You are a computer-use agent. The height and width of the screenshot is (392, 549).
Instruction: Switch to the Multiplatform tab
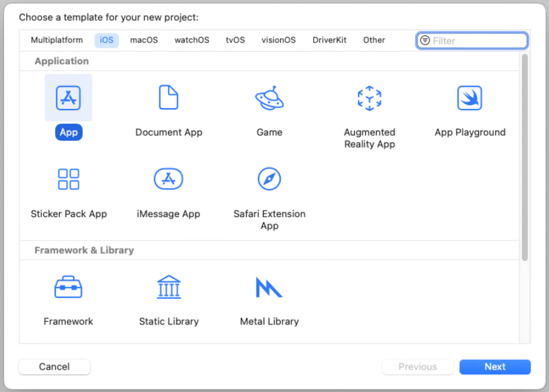pos(57,40)
